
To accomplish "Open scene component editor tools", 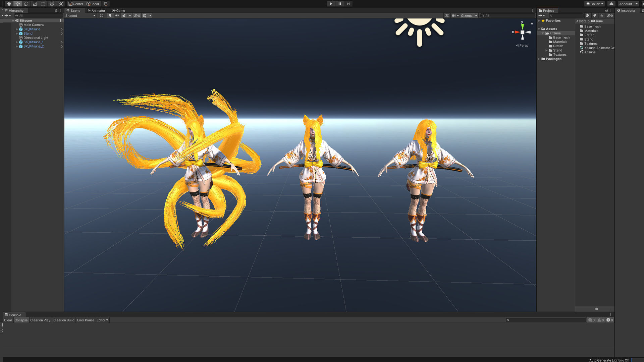I will (x=447, y=15).
